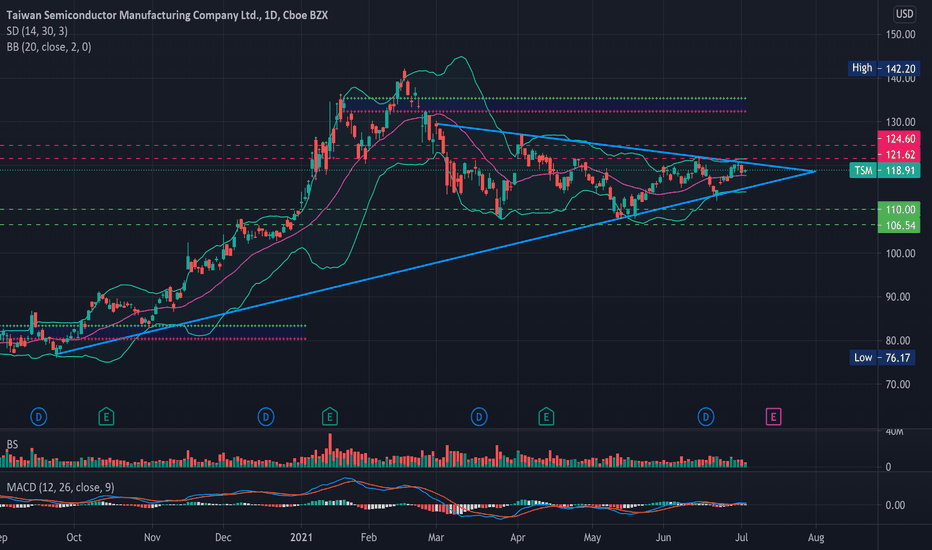
Task: Click the green 110.00 price level tag
Action: pyautogui.click(x=899, y=209)
